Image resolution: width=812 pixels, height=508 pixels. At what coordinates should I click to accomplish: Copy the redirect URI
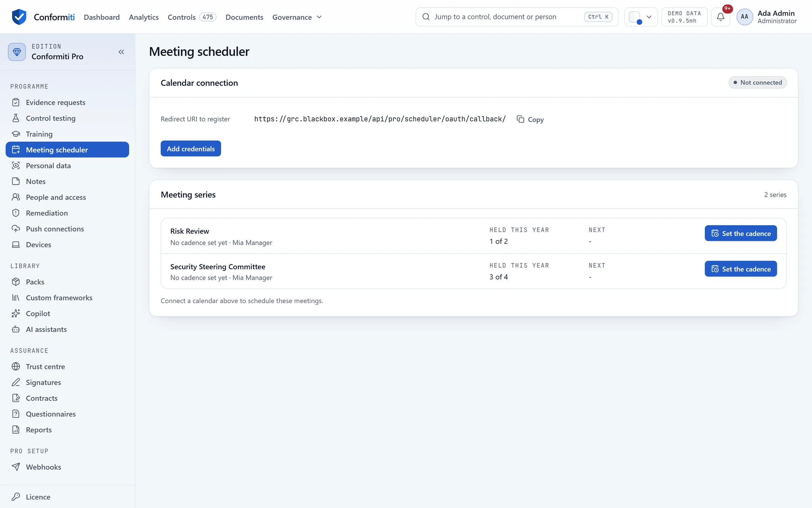point(530,119)
